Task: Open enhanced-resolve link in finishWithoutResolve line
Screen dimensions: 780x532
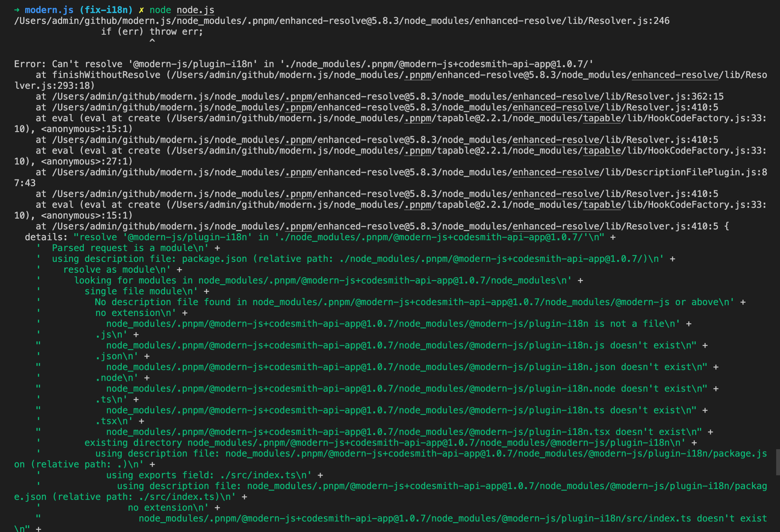Action: (675, 75)
